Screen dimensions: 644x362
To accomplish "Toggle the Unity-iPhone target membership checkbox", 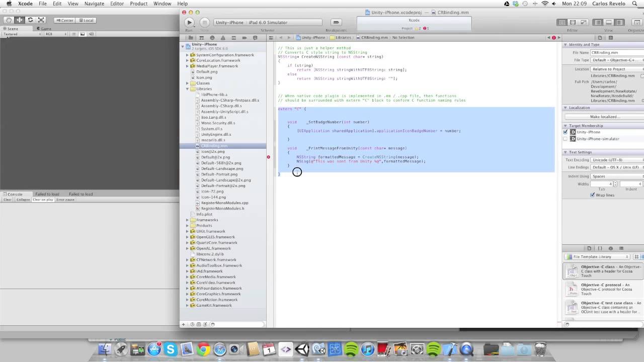I will (566, 132).
